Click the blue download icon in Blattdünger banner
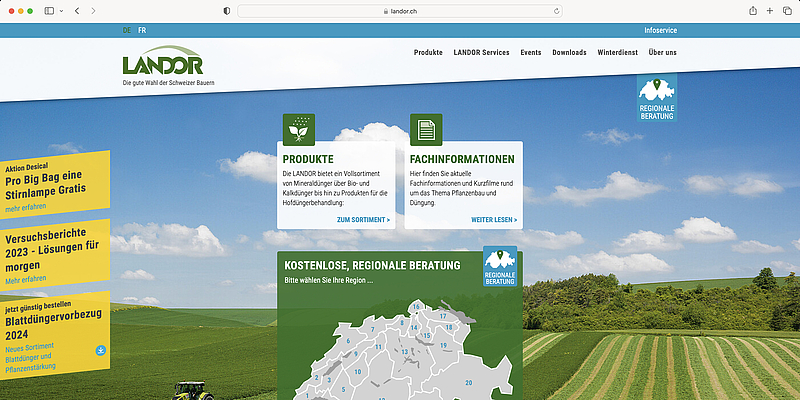800x400 pixels. click(101, 350)
